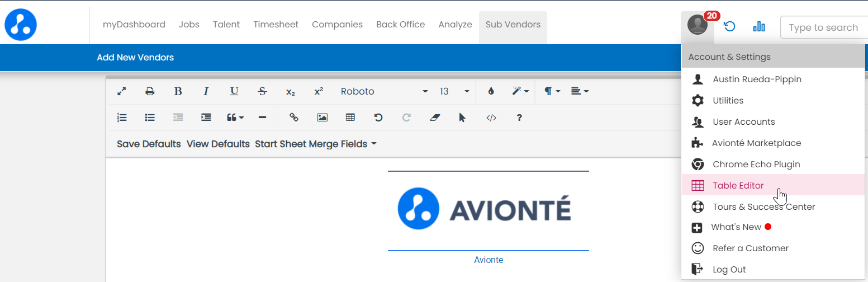Screen dimensions: 868x282
Task: Toggle bold text formatting
Action: (x=178, y=91)
